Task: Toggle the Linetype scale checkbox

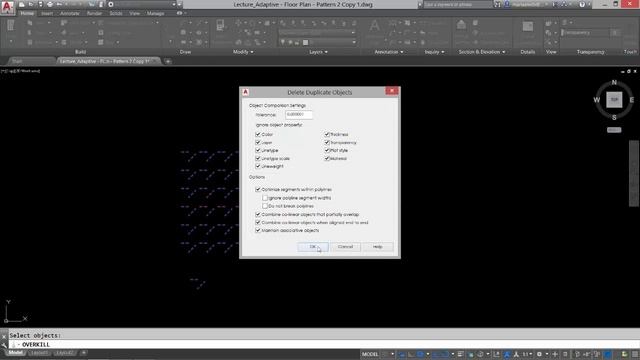Action: (258, 158)
